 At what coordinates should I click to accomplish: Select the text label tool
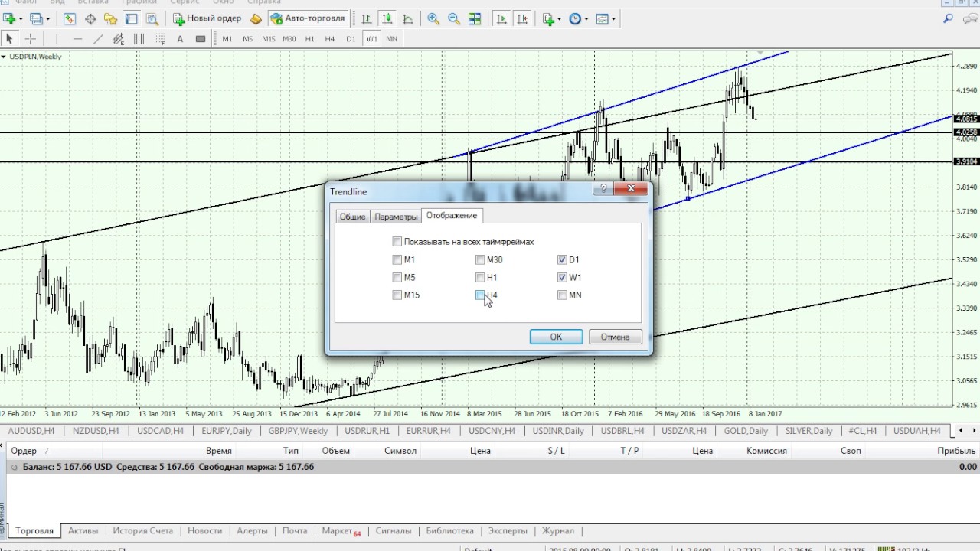tap(180, 38)
